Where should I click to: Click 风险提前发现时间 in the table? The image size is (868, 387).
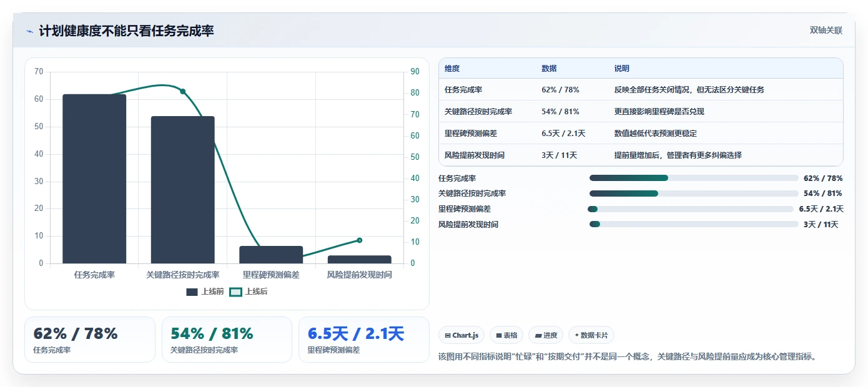tap(475, 155)
